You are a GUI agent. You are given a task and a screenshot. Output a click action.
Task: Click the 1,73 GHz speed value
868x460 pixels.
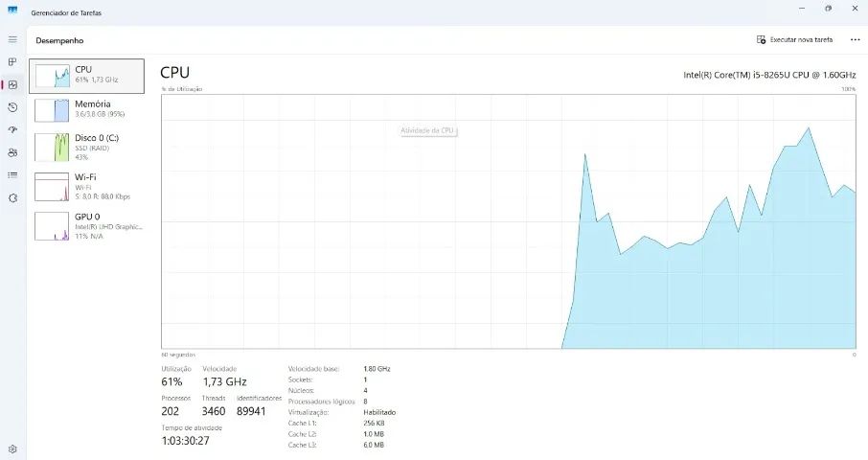[225, 381]
